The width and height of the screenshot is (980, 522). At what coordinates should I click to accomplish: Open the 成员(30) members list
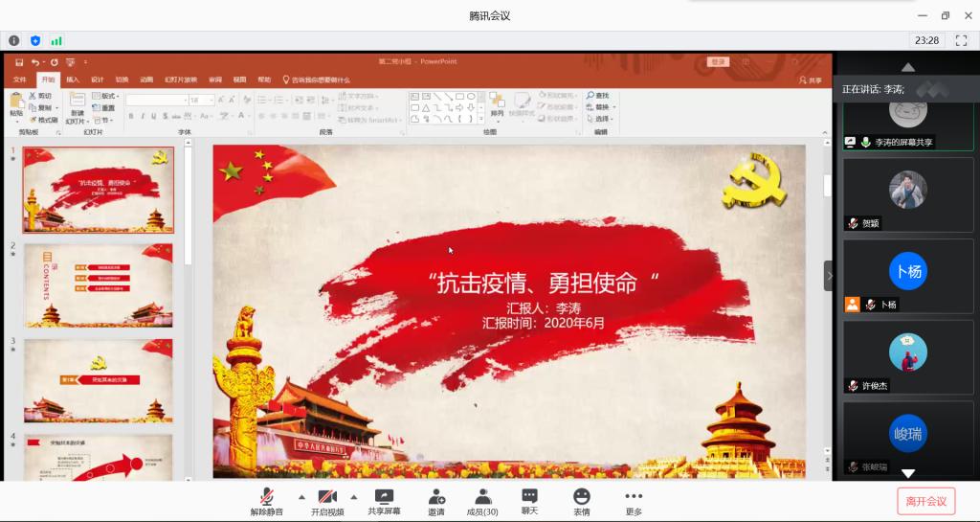(x=482, y=496)
